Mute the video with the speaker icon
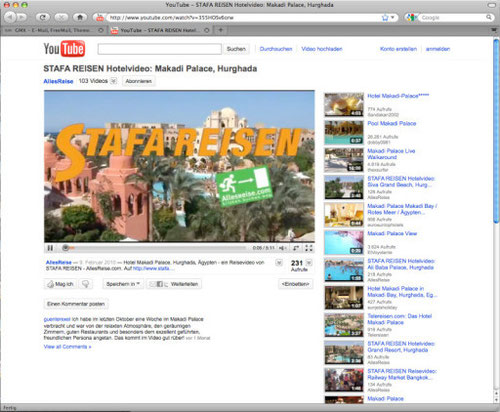 pos(282,248)
